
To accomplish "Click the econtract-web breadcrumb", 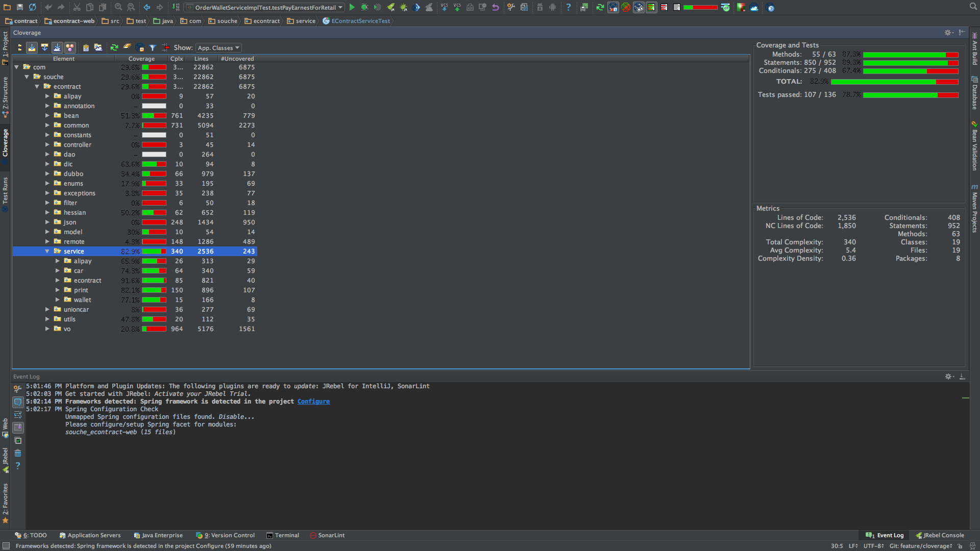I will click(x=69, y=21).
